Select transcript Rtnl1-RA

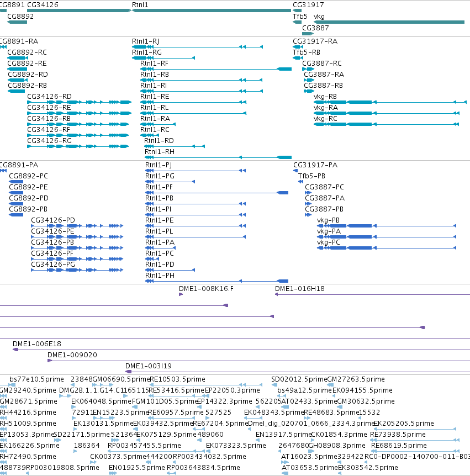pyautogui.click(x=155, y=119)
